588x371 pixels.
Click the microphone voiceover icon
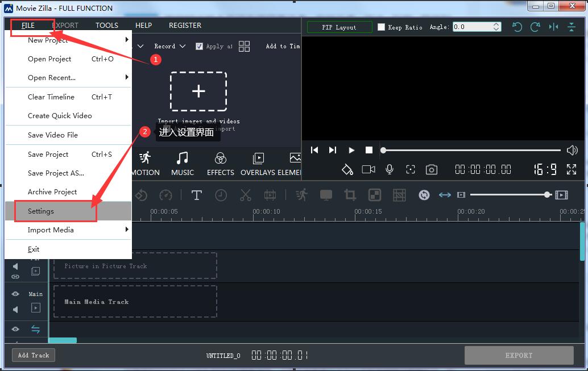390,170
